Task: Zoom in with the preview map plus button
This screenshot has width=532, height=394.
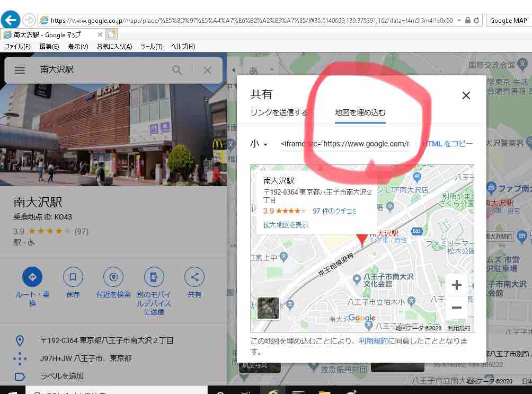Action: [x=457, y=285]
